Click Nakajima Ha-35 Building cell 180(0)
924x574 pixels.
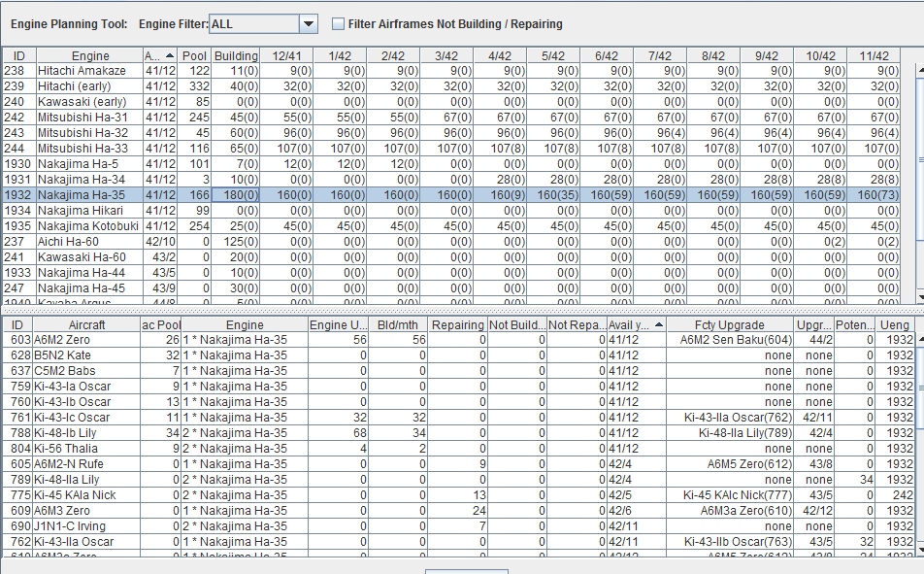(x=235, y=194)
